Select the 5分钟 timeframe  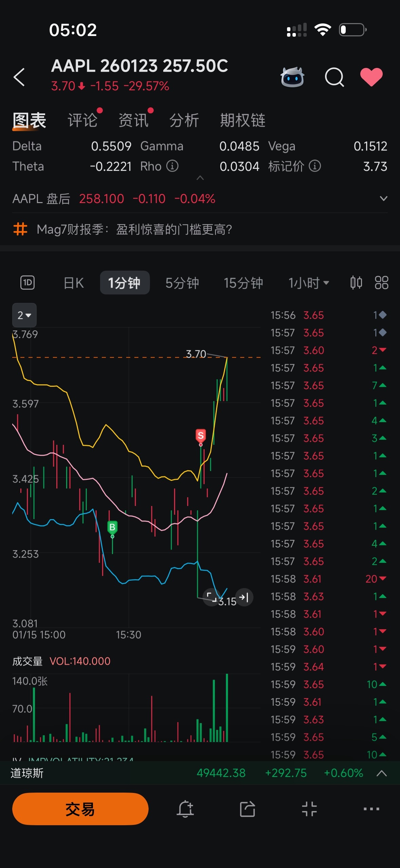click(182, 283)
